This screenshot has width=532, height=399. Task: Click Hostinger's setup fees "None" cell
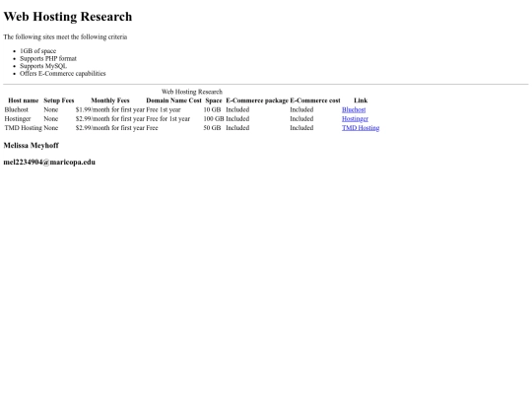click(x=51, y=119)
